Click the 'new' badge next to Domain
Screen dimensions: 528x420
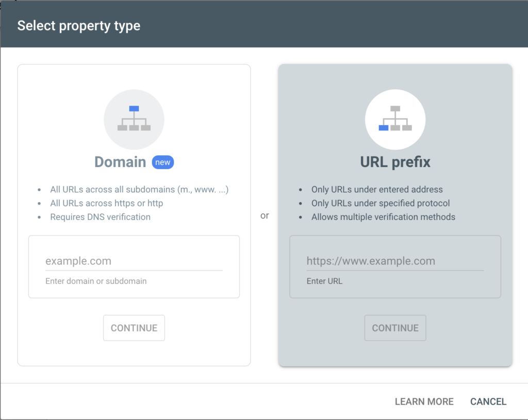pyautogui.click(x=163, y=162)
